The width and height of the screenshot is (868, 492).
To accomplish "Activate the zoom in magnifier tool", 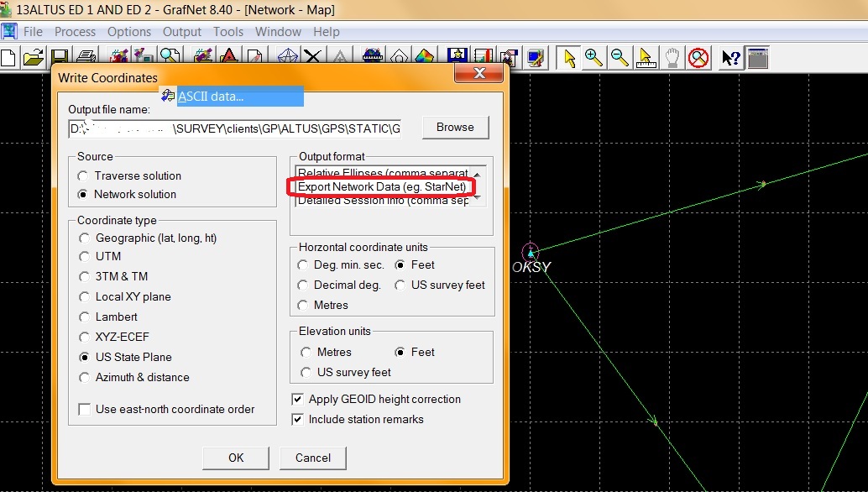I will click(594, 57).
